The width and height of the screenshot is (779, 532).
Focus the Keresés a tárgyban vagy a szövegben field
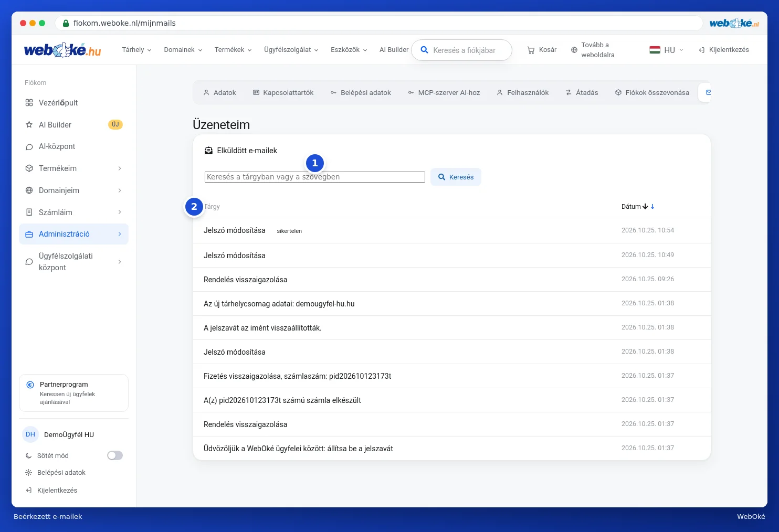tap(315, 177)
